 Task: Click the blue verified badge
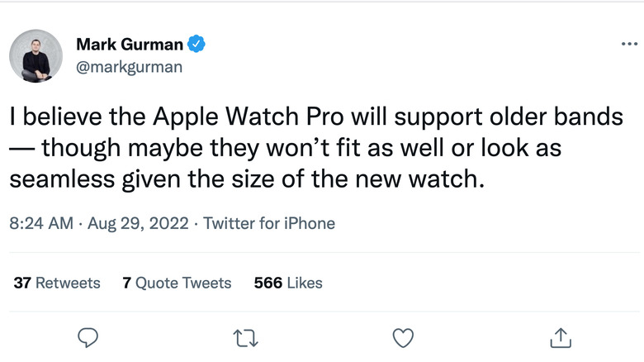coord(196,44)
